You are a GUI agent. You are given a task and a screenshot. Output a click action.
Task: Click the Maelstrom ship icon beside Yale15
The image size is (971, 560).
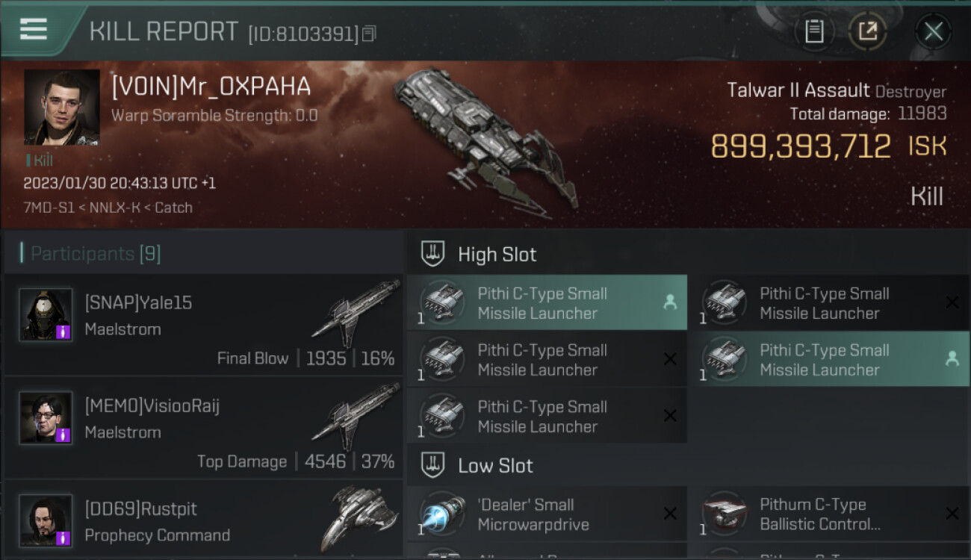coord(356,312)
